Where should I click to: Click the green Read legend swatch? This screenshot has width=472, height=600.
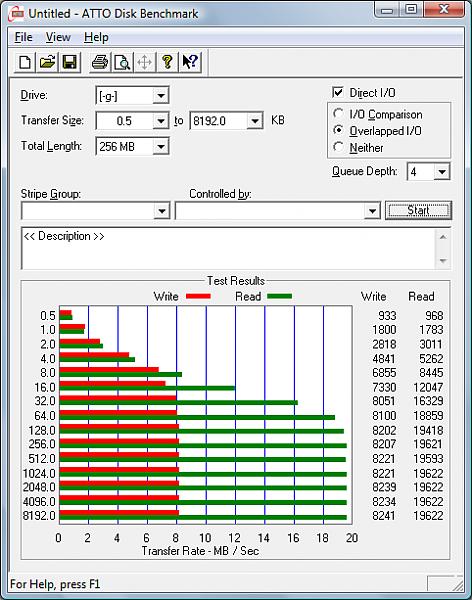[x=279, y=296]
